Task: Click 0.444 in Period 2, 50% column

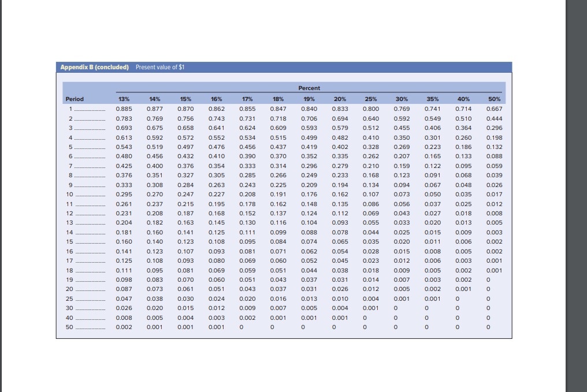Action: click(495, 118)
